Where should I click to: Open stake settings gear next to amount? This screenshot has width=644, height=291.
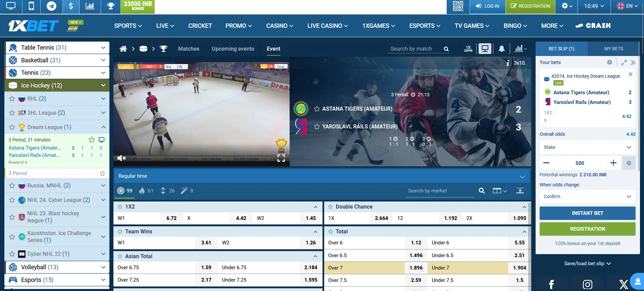tap(629, 163)
